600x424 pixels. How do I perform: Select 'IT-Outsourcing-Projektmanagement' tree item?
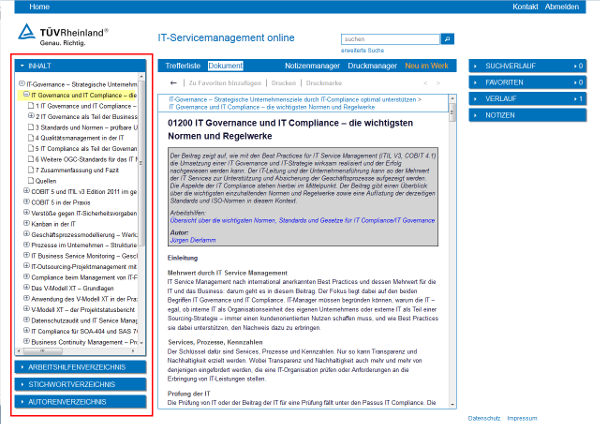[x=85, y=267]
